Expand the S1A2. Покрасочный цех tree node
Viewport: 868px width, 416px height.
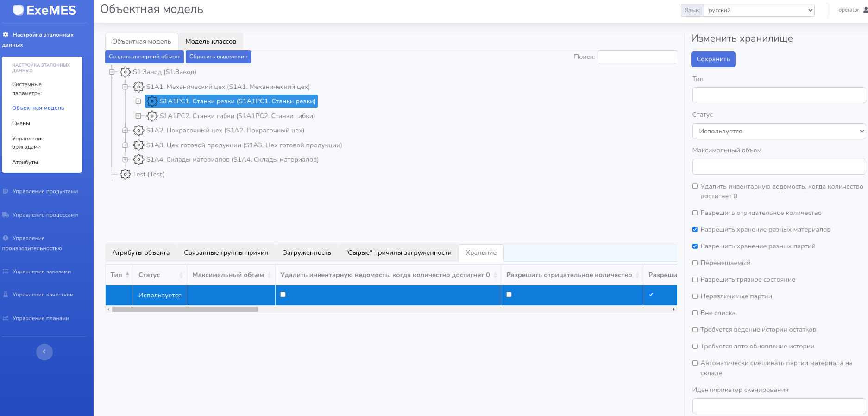coord(125,131)
